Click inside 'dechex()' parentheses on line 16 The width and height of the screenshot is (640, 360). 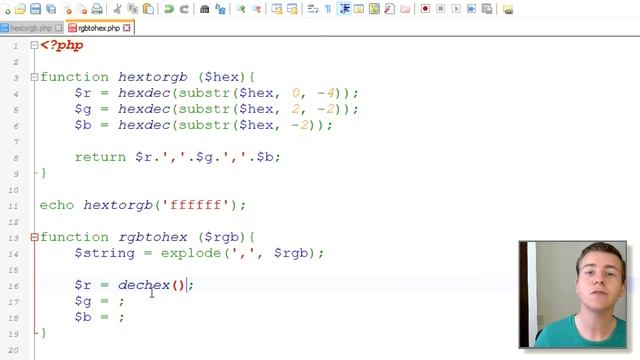178,285
